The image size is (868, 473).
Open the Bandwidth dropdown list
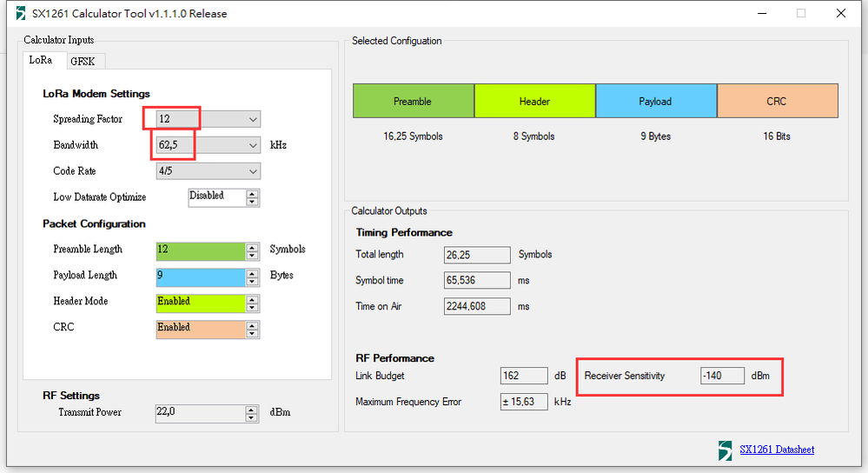point(253,145)
